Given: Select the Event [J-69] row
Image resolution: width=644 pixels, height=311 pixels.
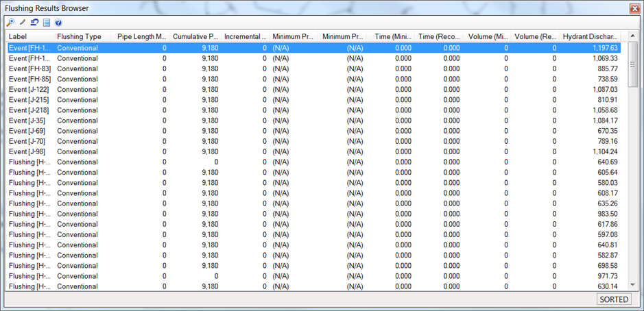Looking at the screenshot, I should point(314,131).
